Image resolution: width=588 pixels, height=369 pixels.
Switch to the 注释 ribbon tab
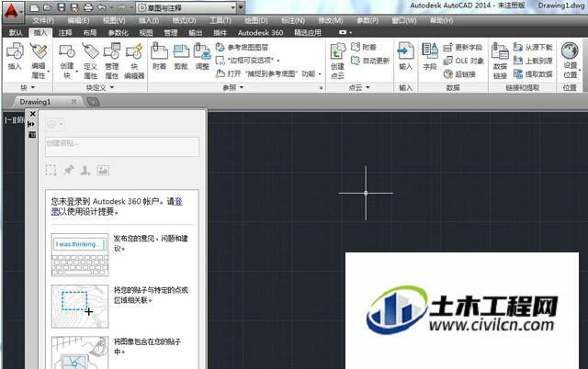65,33
